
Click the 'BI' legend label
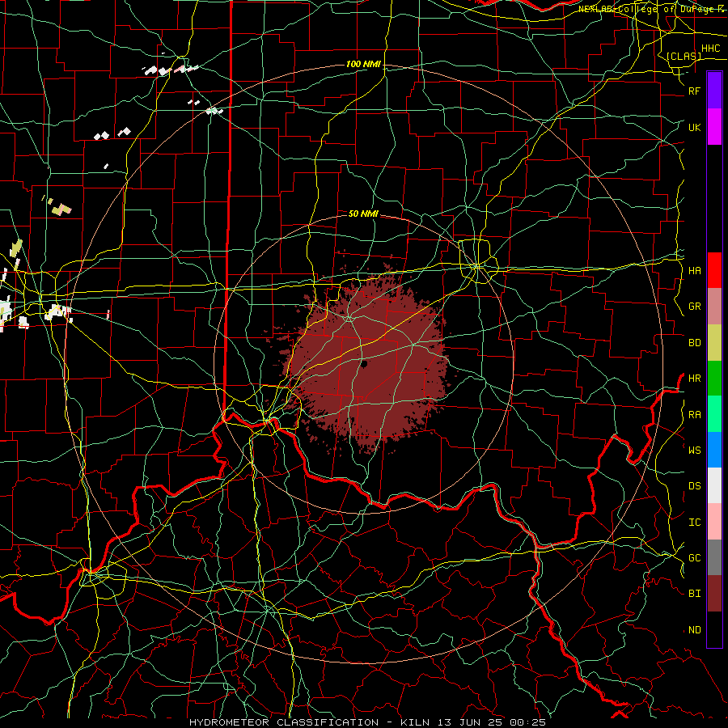(694, 594)
